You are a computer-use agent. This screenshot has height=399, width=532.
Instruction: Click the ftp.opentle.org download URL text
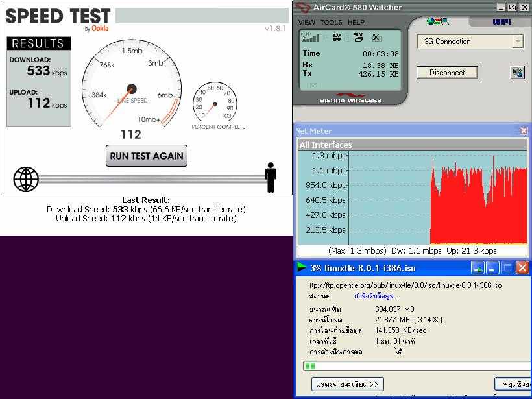tap(405, 285)
